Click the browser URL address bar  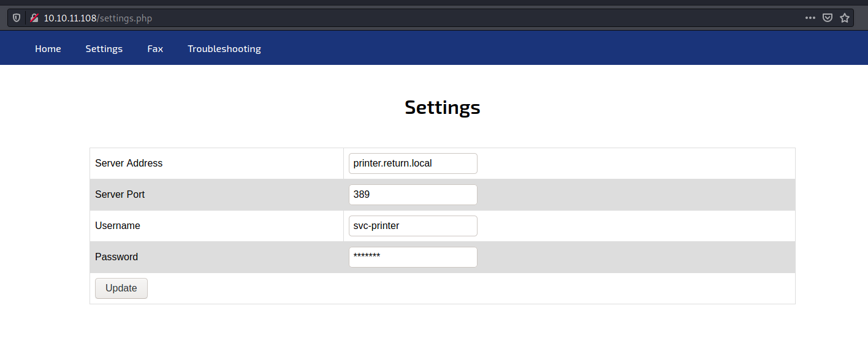pyautogui.click(x=417, y=18)
